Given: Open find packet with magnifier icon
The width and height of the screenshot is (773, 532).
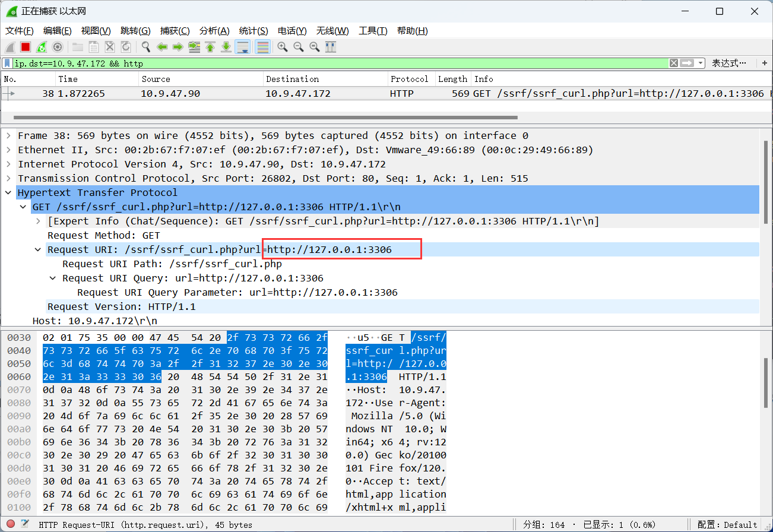Looking at the screenshot, I should [x=146, y=47].
